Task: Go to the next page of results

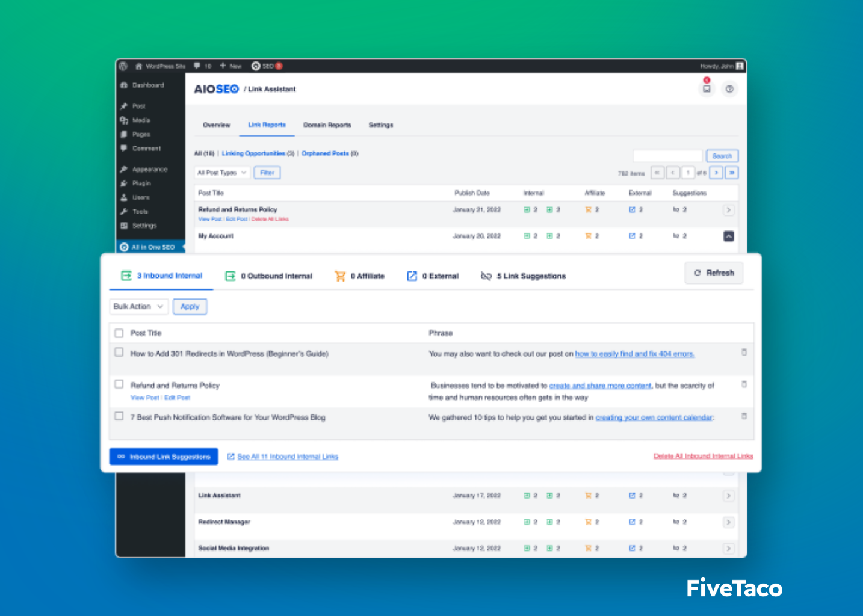Action: [716, 173]
